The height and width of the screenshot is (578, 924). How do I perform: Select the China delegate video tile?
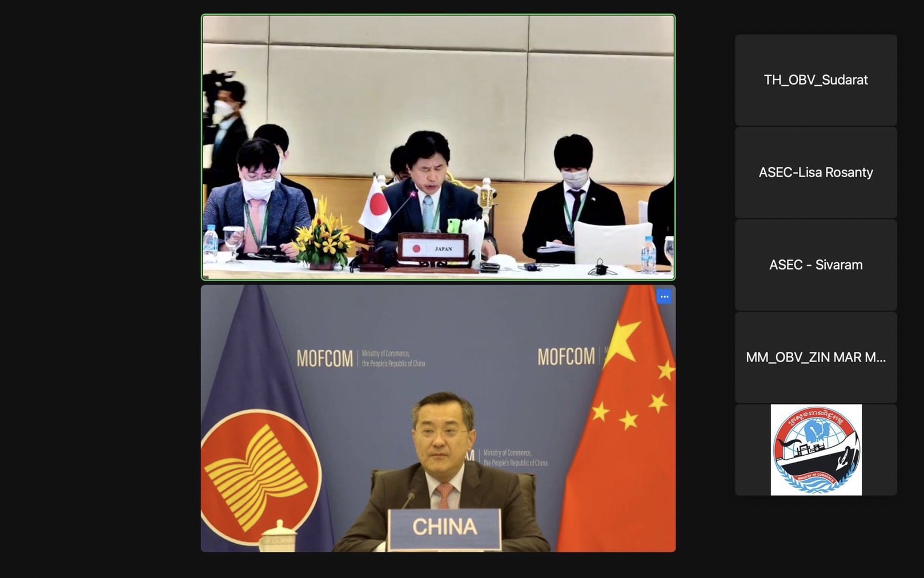pyautogui.click(x=438, y=419)
